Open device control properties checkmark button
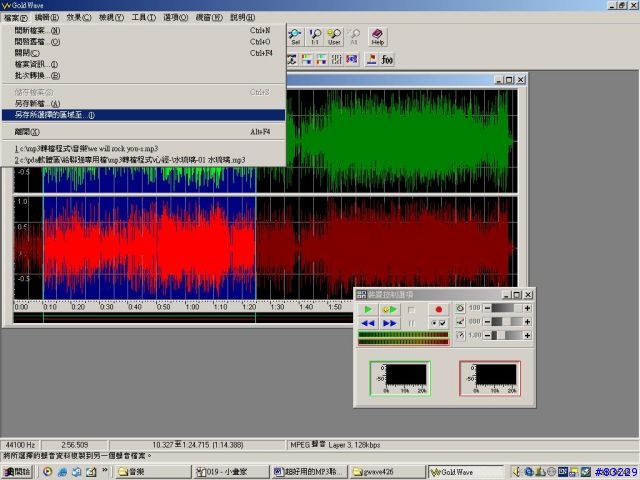 pos(439,323)
